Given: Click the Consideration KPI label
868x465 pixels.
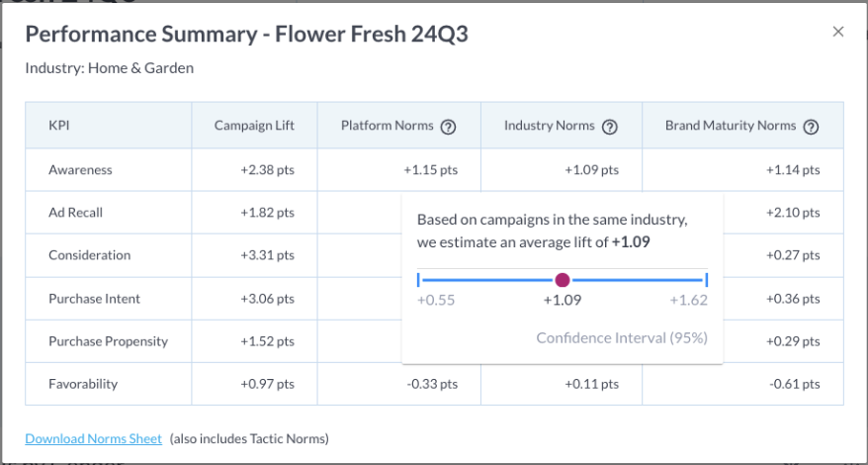Looking at the screenshot, I should [x=89, y=255].
